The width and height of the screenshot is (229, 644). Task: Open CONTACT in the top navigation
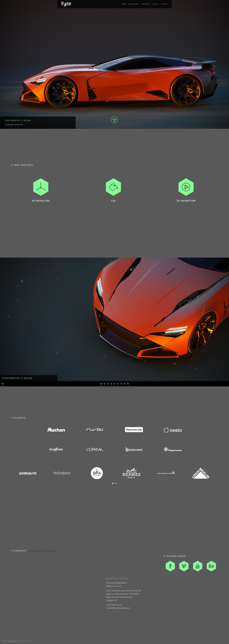(x=164, y=4)
